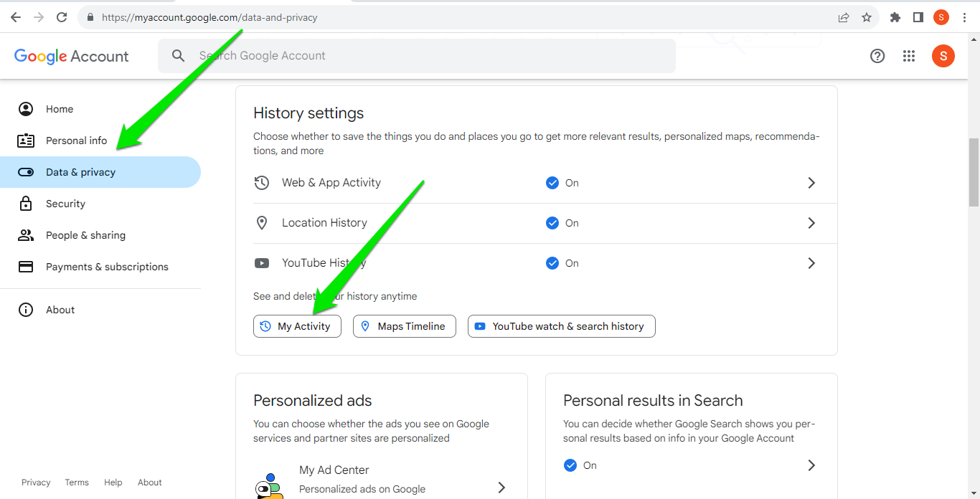Open the About section in sidebar
This screenshot has width=980, height=499.
click(100, 310)
